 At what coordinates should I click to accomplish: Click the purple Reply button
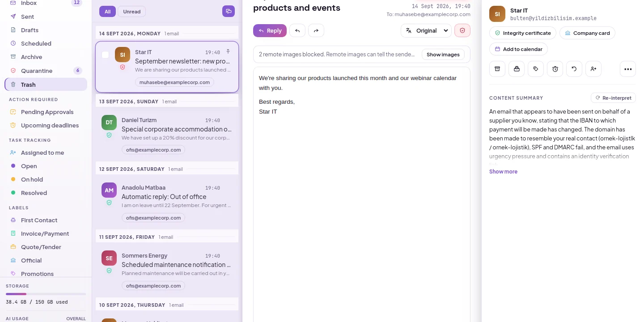coord(270,30)
